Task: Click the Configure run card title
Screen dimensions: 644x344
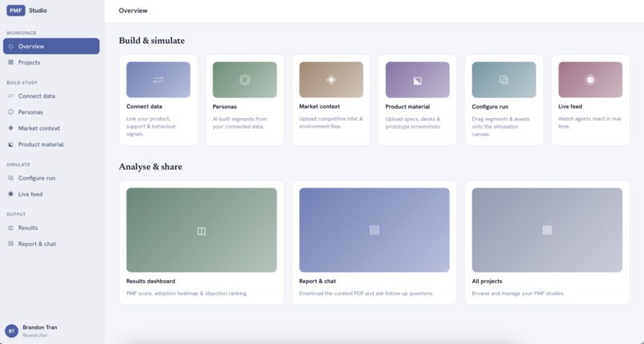Action: (490, 107)
